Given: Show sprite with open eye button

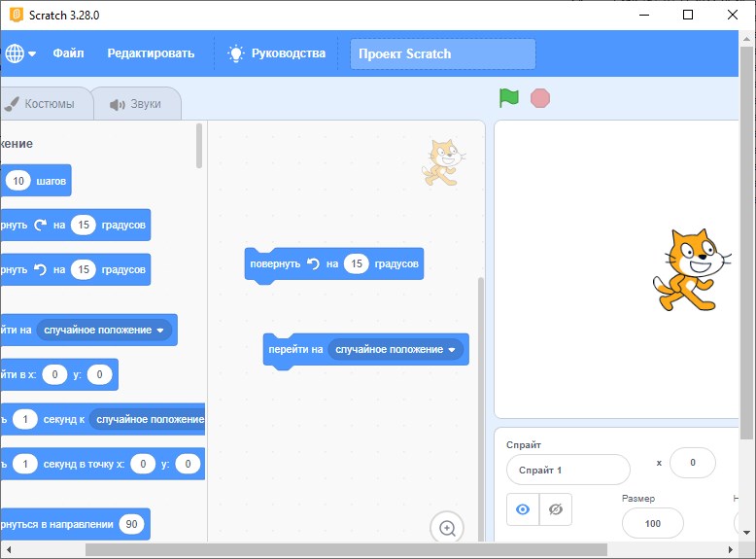Looking at the screenshot, I should 523,509.
